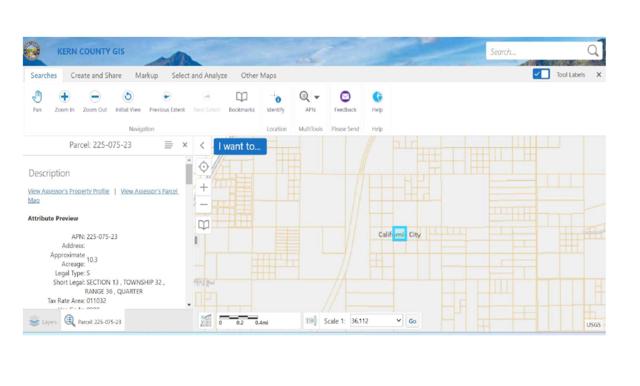Viewport: 640px width, 386px height.
Task: Zoom out using map minus button
Action: (x=204, y=204)
